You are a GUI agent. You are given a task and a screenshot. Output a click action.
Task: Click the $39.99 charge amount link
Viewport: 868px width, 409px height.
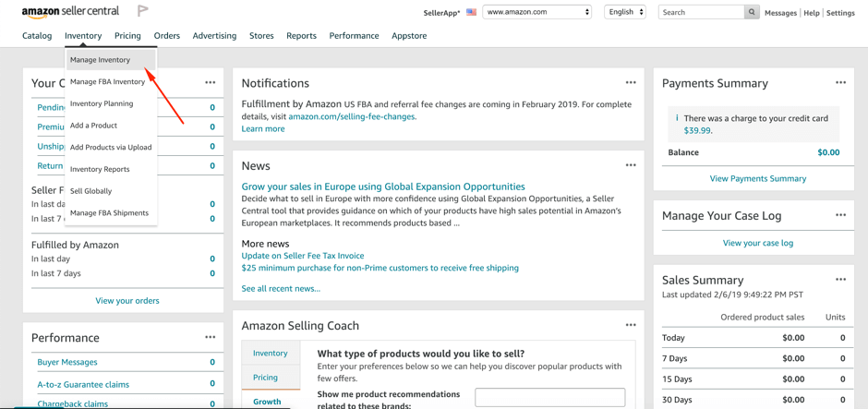698,131
